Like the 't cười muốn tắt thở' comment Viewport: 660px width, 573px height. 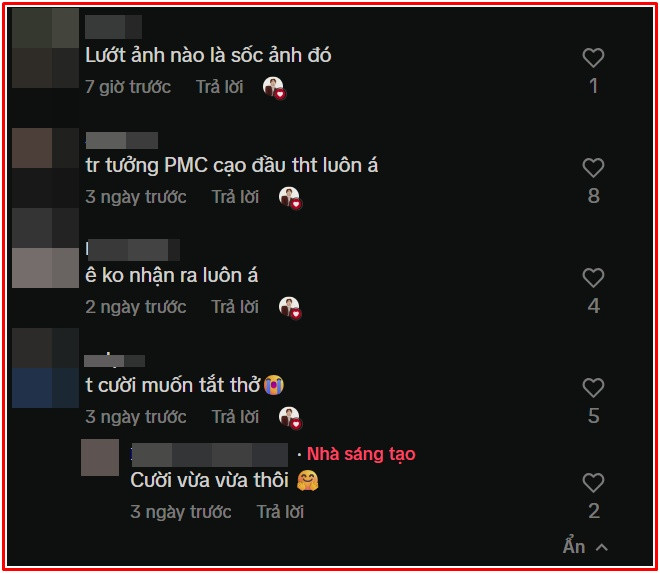click(x=593, y=388)
